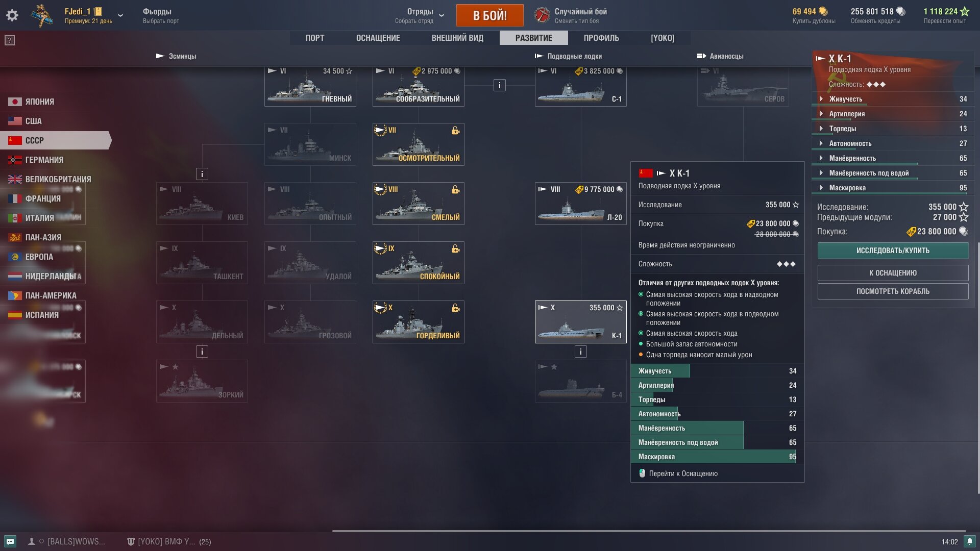Open the chat window icon
The image size is (980, 551).
(10, 541)
